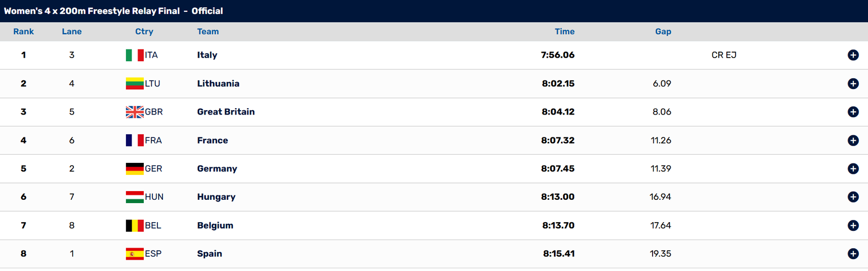Select the Lithuania team name

pyautogui.click(x=218, y=84)
